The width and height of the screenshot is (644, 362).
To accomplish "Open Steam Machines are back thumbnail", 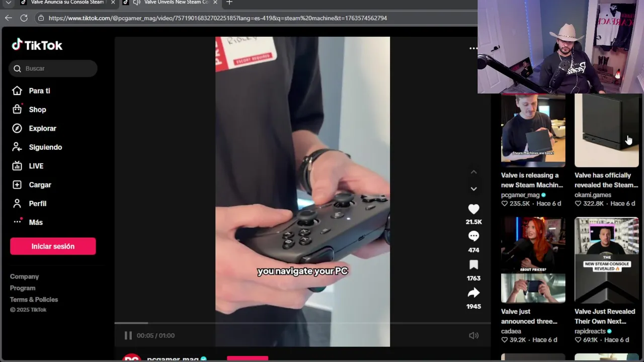I will tap(533, 130).
